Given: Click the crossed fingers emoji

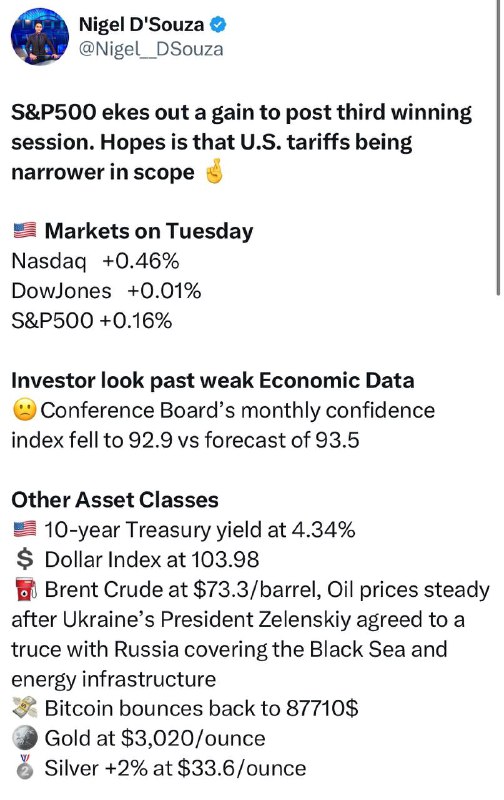Looking at the screenshot, I should (x=214, y=172).
